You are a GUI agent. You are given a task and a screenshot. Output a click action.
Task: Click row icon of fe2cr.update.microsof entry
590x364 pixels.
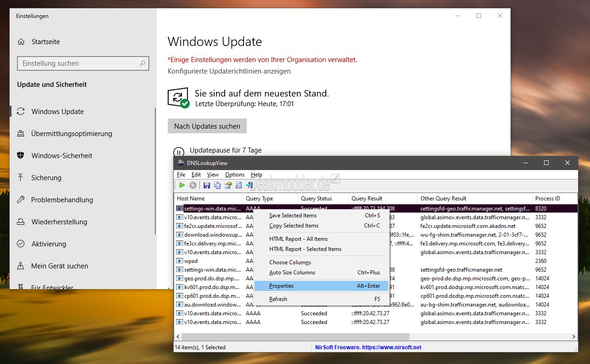click(x=180, y=226)
